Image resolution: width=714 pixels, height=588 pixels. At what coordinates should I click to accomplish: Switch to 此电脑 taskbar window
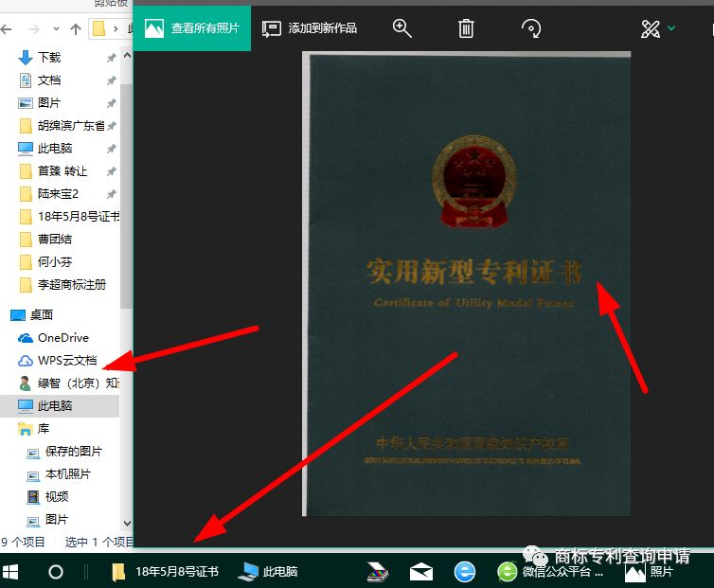(269, 572)
